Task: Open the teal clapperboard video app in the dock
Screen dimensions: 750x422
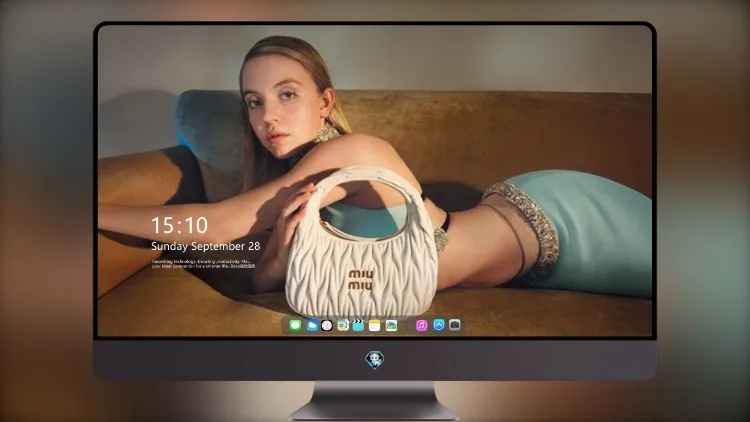Action: click(358, 325)
